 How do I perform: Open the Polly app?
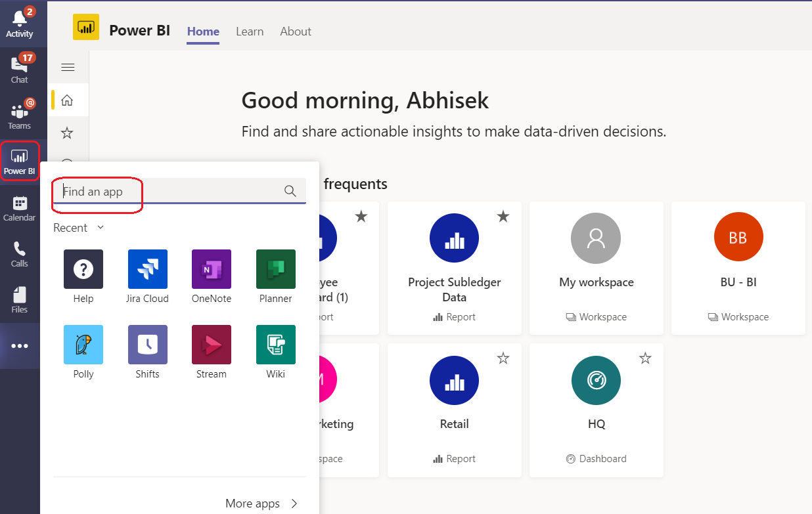tap(83, 345)
